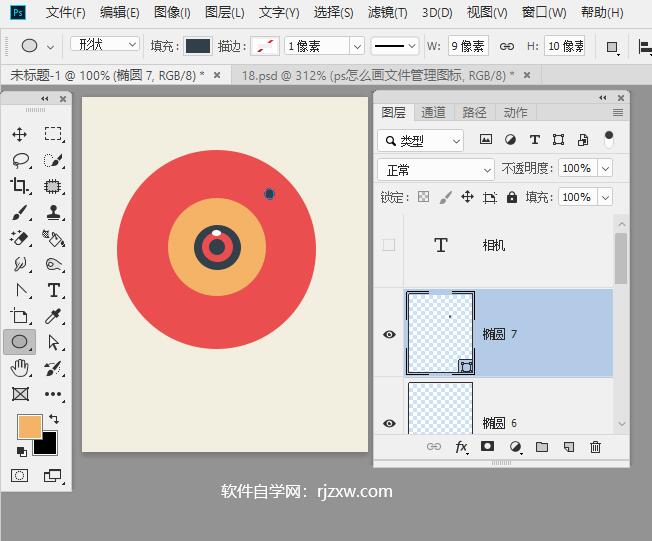The height and width of the screenshot is (541, 652).
Task: Filter layers by type layers
Action: click(535, 140)
